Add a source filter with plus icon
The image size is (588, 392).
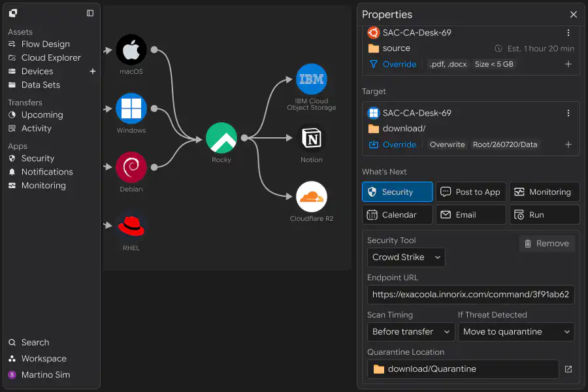568,64
